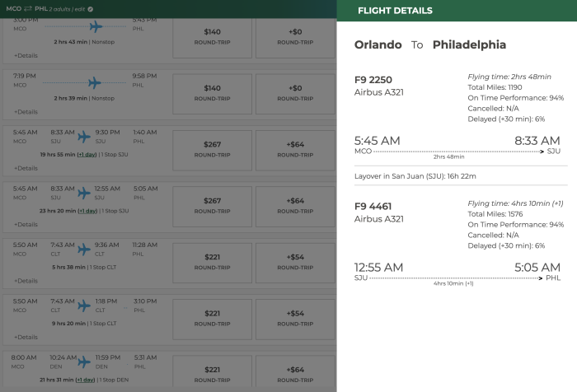Click the plane icon on the 9 hrs 20 min CLT flight
The width and height of the screenshot is (577, 392).
[x=84, y=306]
